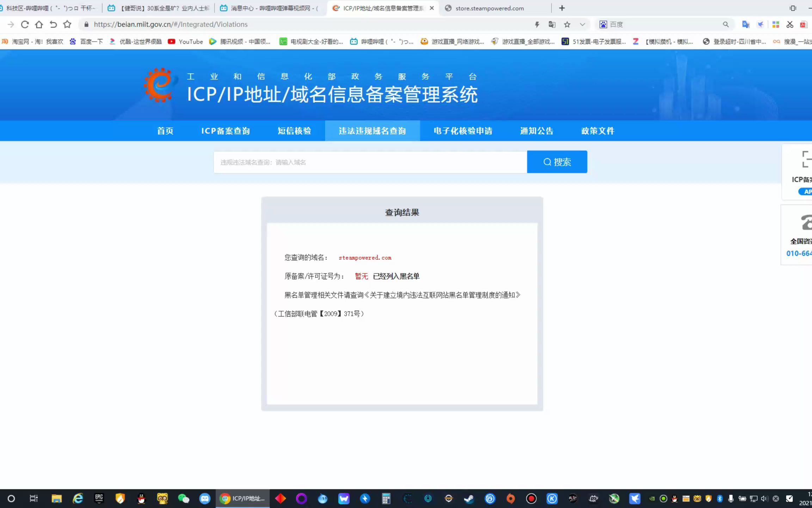Click the 关于建立境内违法互联网站黑名单管理制度的通知 text
Image resolution: width=812 pixels, height=508 pixels.
click(442, 295)
